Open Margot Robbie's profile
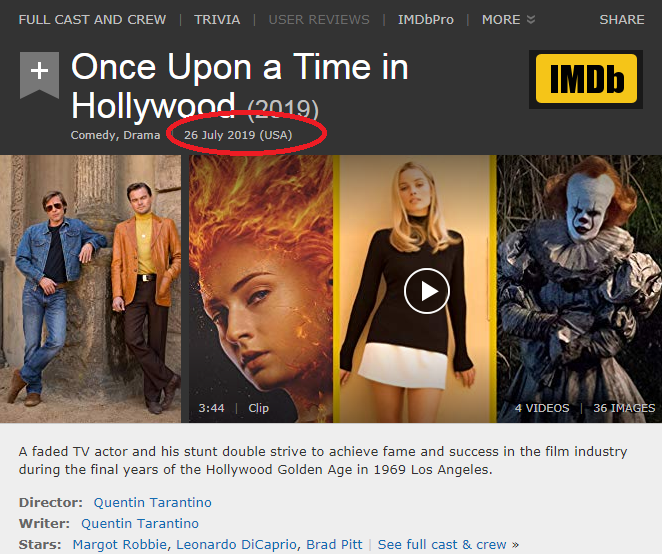Image resolution: width=662 pixels, height=554 pixels. point(120,544)
